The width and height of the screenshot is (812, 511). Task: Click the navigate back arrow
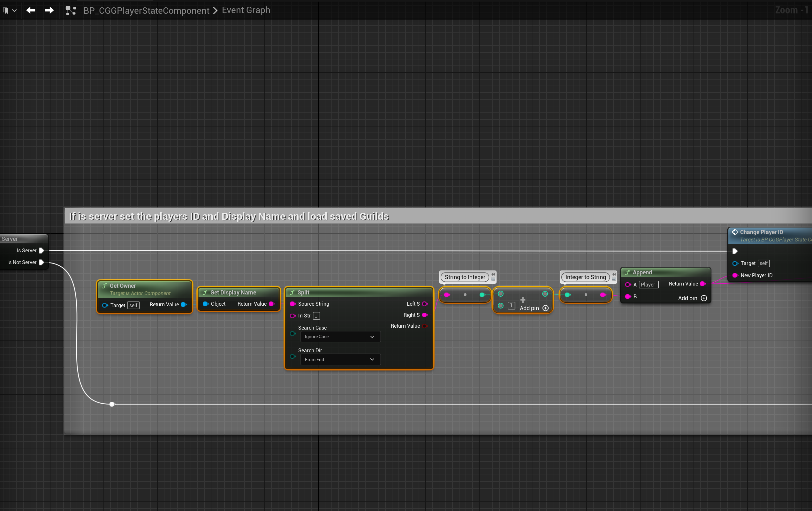(31, 10)
